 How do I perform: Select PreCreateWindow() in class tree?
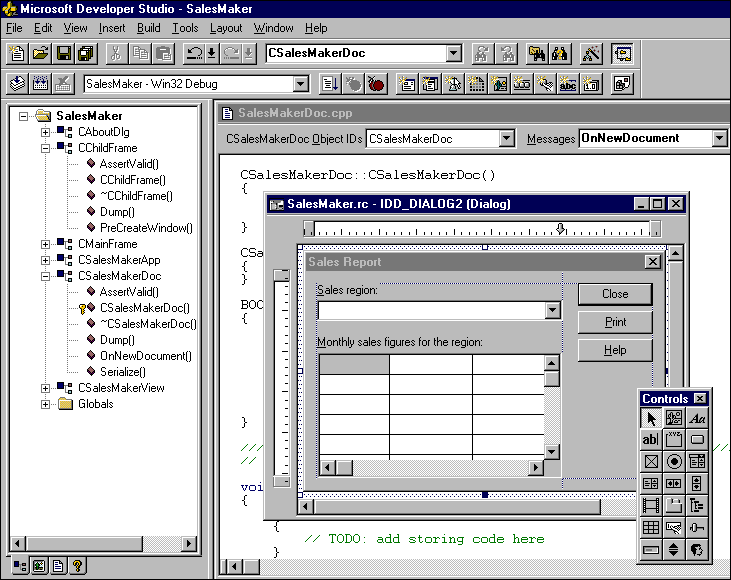pyautogui.click(x=146, y=228)
